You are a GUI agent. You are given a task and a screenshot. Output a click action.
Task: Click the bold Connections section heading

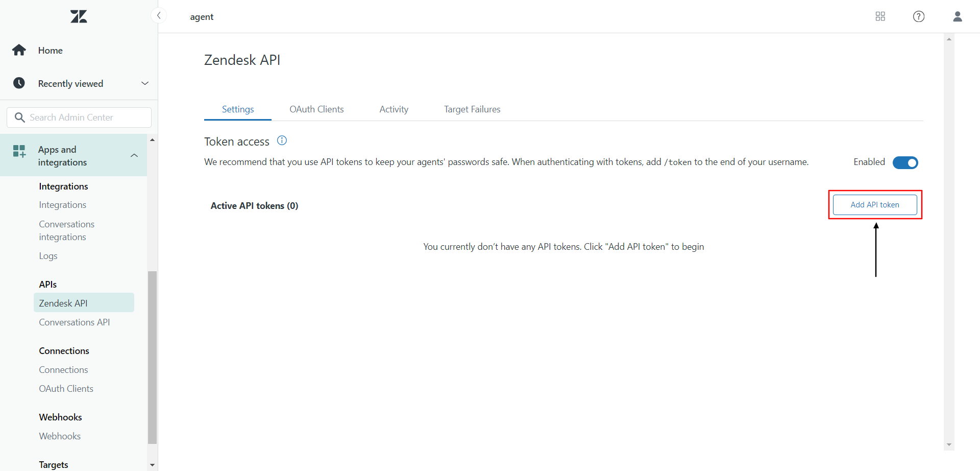(x=64, y=351)
